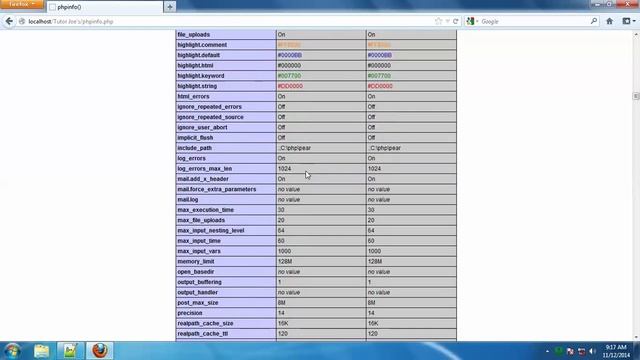Click the implicit_flush directive name
Image resolution: width=640 pixels, height=360 pixels.
coord(195,138)
